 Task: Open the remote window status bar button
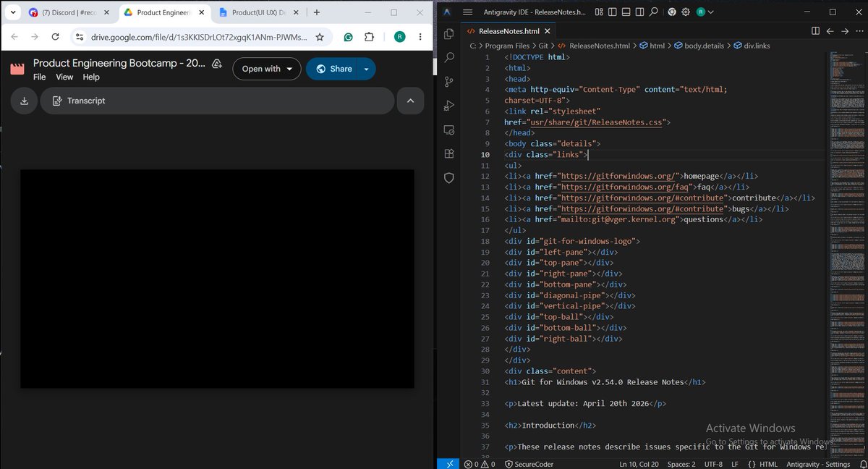tap(449, 464)
